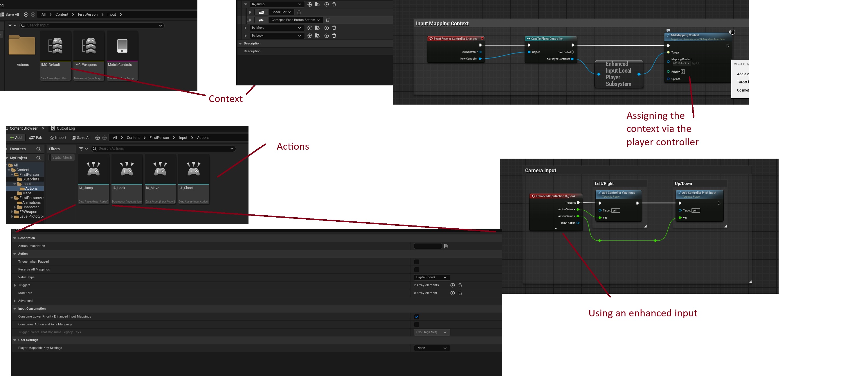Click the add-mapping plus icon beside IA_Move

pos(326,28)
